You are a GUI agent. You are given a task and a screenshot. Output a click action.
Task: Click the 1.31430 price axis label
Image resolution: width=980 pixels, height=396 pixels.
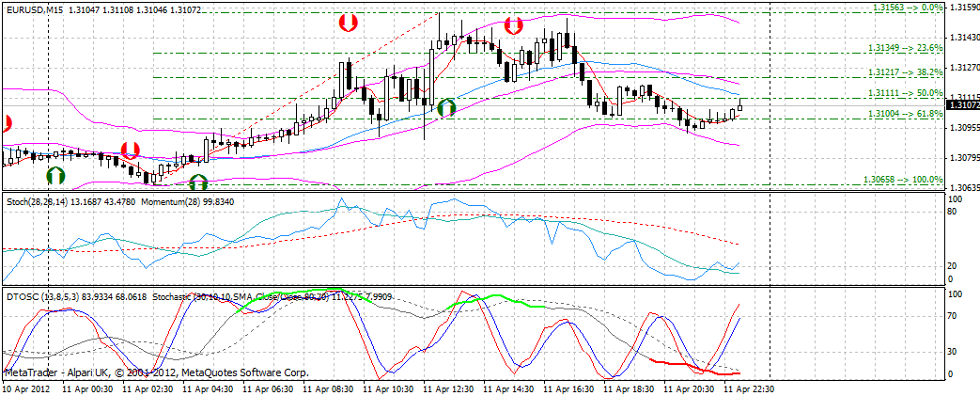[964, 38]
